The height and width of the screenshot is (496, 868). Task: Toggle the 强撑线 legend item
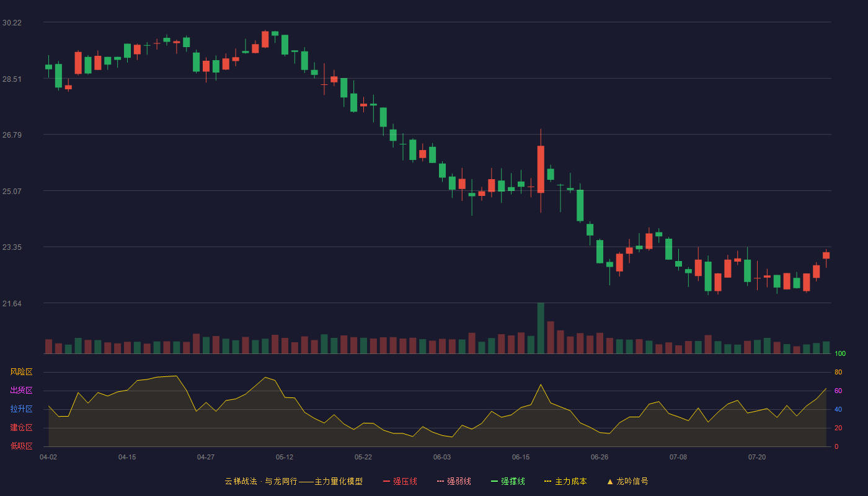(508, 481)
